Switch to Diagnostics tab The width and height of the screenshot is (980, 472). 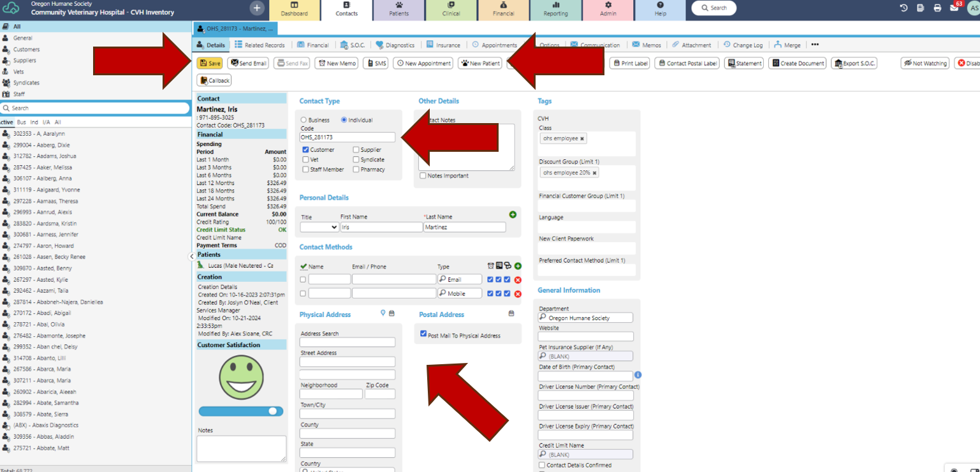coord(395,45)
